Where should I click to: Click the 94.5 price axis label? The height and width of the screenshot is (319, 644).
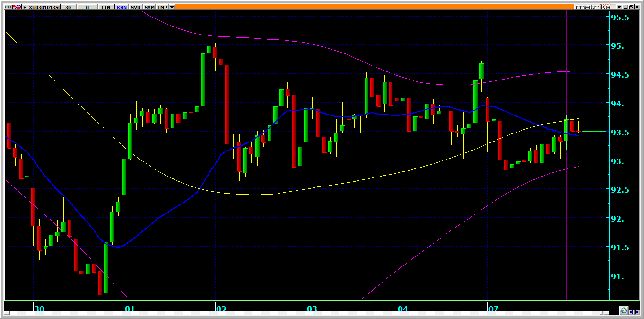coord(620,75)
